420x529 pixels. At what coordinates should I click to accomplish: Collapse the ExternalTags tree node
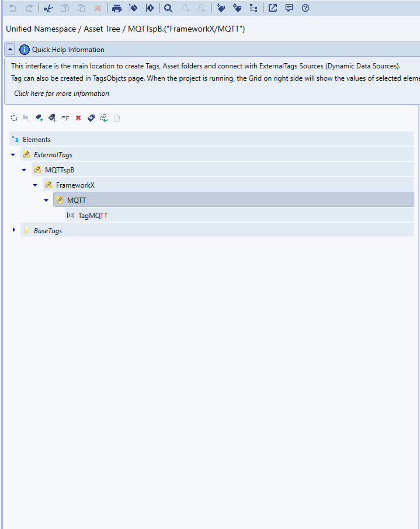tap(13, 155)
